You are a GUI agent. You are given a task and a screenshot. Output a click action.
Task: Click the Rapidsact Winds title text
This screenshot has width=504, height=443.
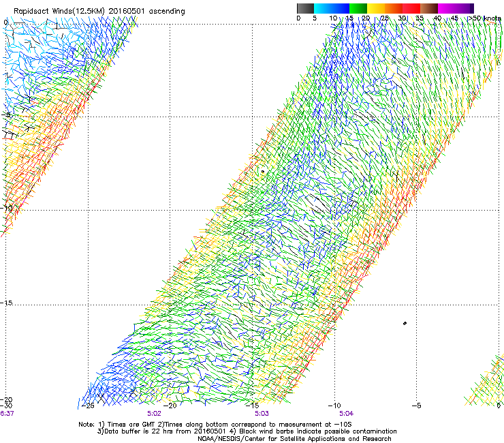point(99,12)
